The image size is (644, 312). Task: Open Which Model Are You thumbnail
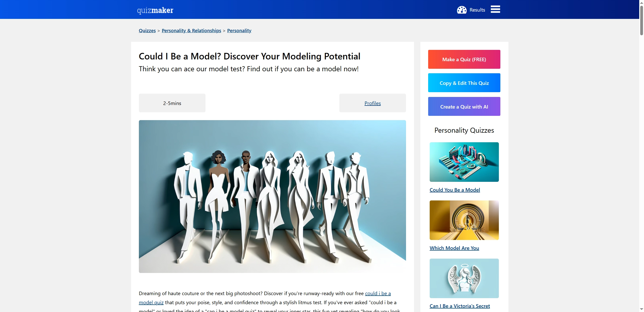(x=464, y=220)
